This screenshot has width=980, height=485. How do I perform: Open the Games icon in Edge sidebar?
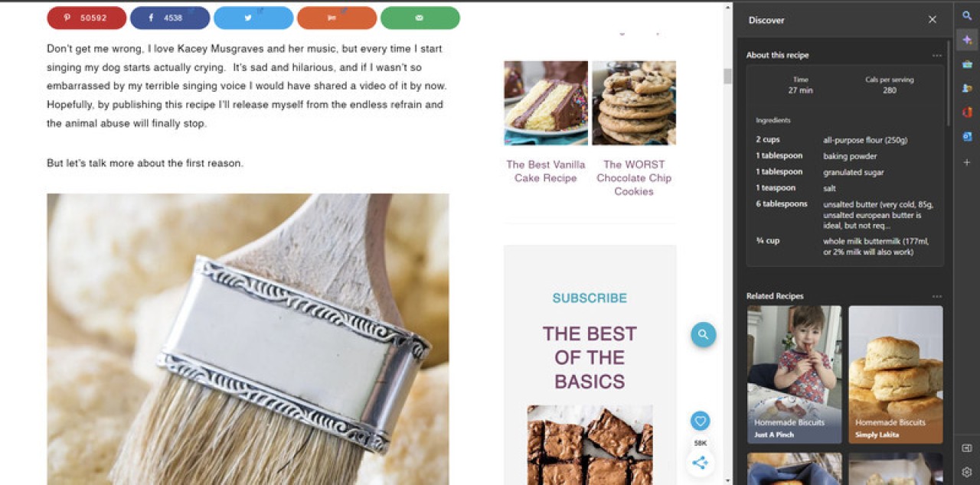(x=967, y=88)
